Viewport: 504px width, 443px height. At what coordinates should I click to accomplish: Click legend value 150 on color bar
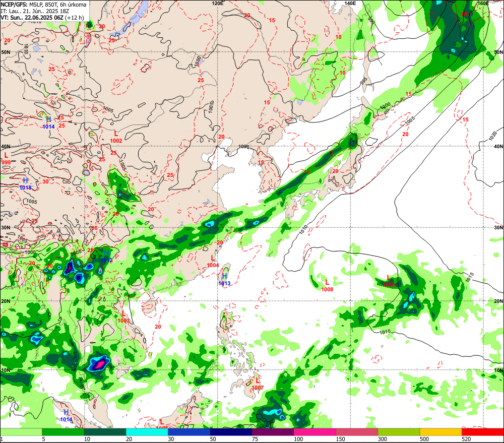[x=340, y=439]
